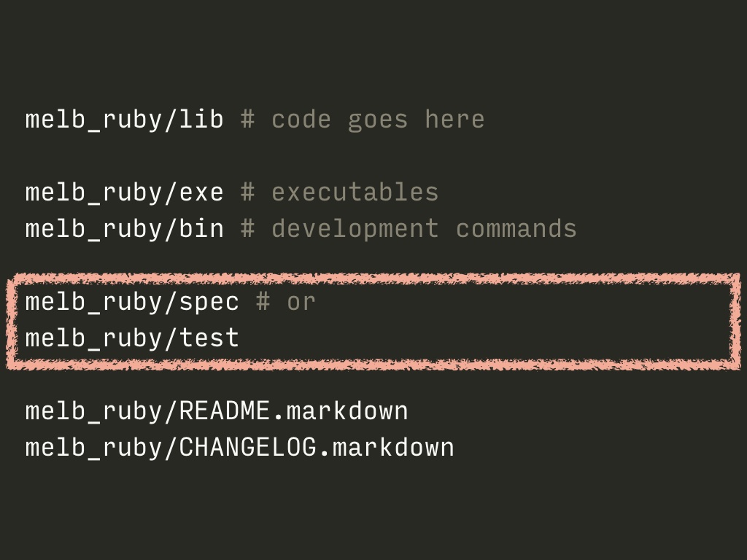Viewport: 747px width, 560px height.
Task: Select the 'code goes here' comment
Action: pyautogui.click(x=379, y=119)
